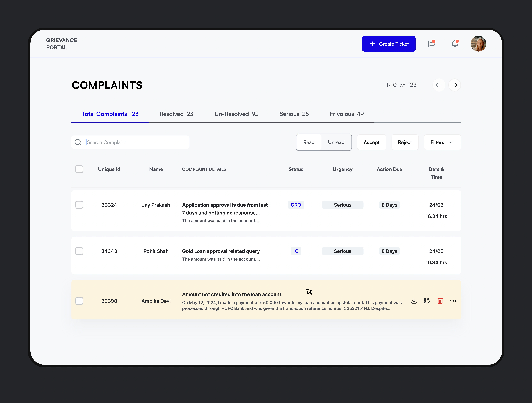The width and height of the screenshot is (532, 403).
Task: Open more options three-dot menu
Action: pos(453,301)
